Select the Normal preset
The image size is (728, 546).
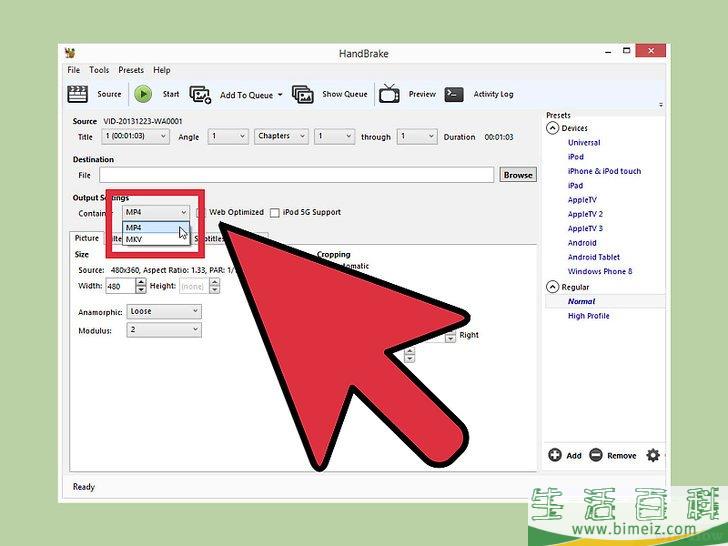(x=581, y=301)
